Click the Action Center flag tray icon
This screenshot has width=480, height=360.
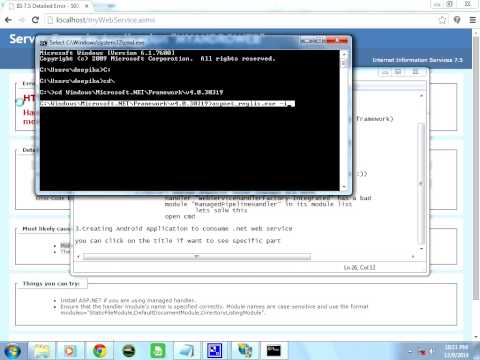(422, 351)
